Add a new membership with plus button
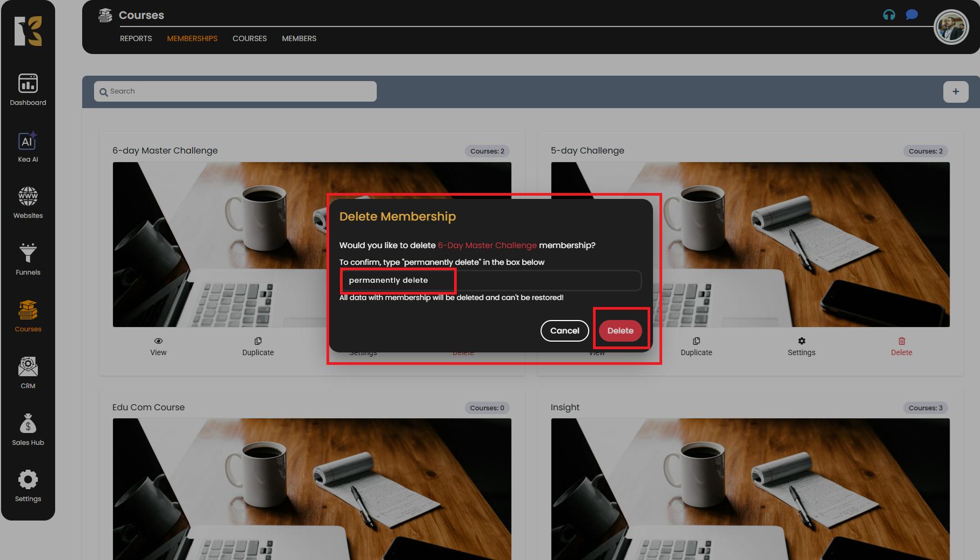Image resolution: width=980 pixels, height=560 pixels. (955, 91)
